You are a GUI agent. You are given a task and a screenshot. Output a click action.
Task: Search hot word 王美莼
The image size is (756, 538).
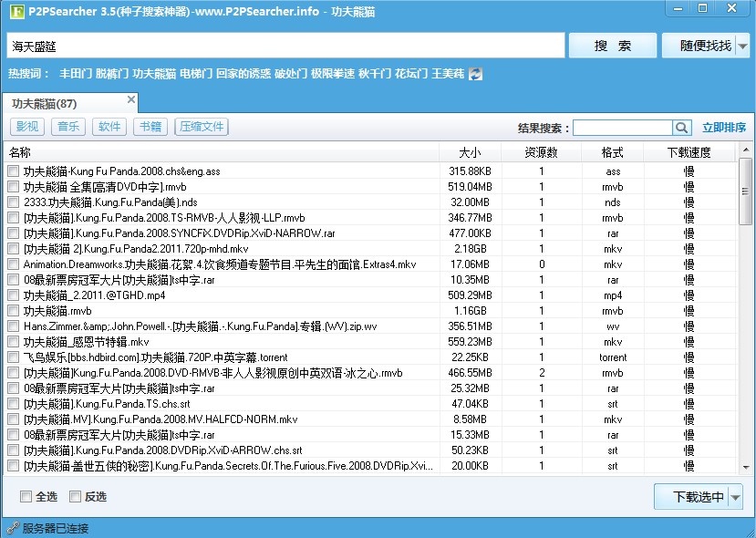448,74
